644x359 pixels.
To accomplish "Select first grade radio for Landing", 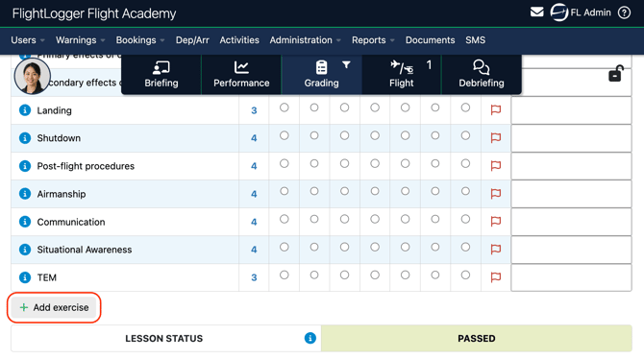I will point(285,108).
